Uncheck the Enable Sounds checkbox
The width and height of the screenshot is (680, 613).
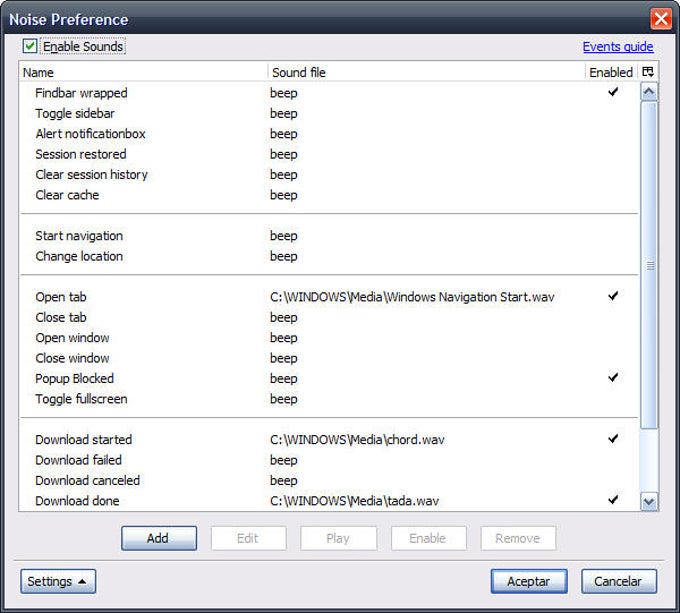pyautogui.click(x=30, y=46)
